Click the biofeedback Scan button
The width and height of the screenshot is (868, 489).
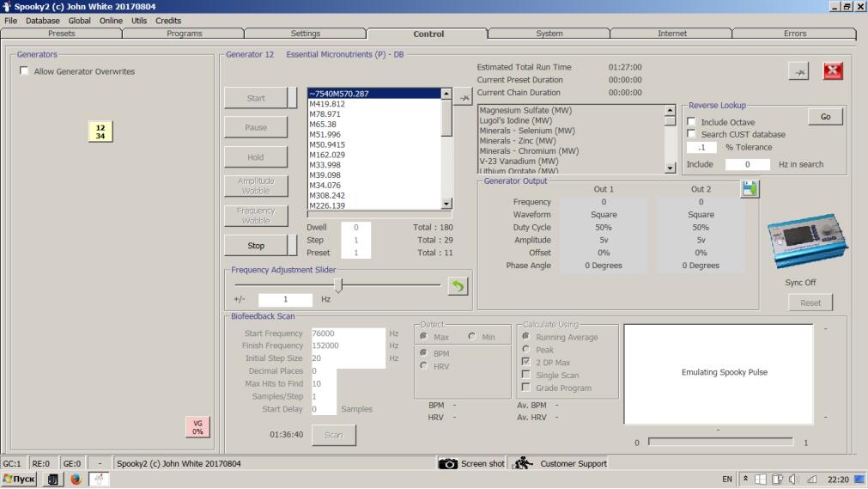coord(334,435)
